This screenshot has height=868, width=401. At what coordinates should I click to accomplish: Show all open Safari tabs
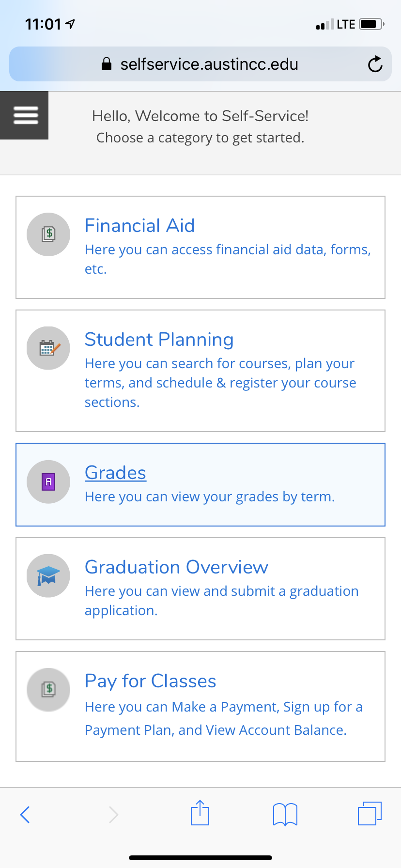tap(370, 813)
